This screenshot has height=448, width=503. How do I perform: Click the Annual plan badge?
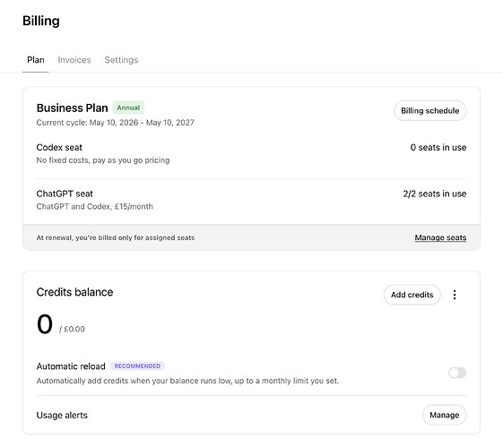tap(128, 108)
